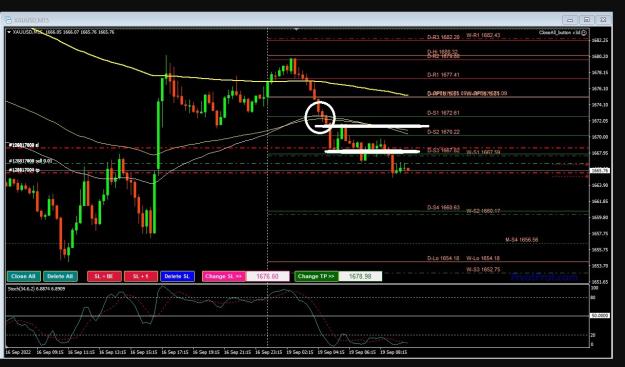
Task: Click the W-Lo 1654.18 label
Action: click(483, 258)
